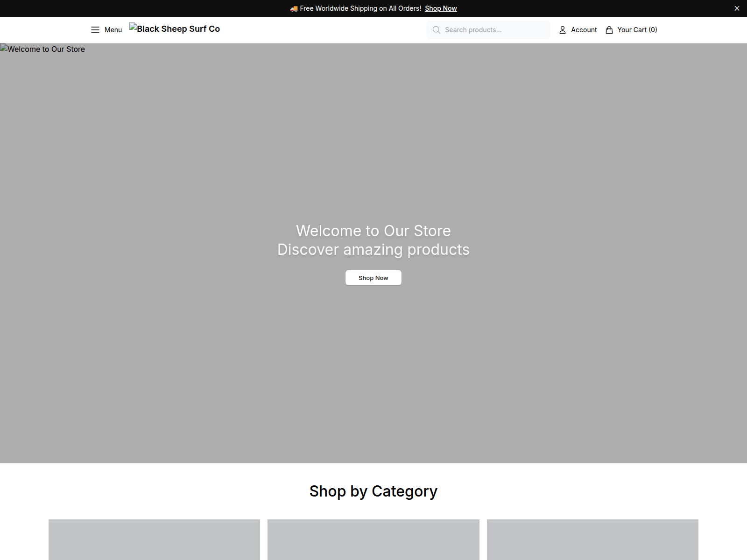Click the Account person icon

point(563,30)
